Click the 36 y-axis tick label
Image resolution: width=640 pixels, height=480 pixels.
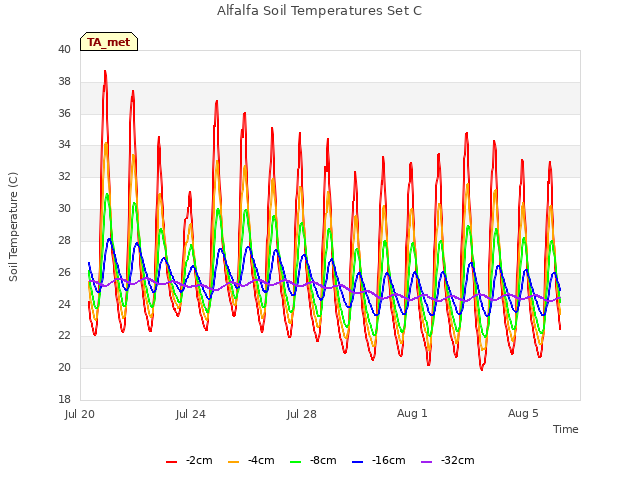[x=64, y=113]
